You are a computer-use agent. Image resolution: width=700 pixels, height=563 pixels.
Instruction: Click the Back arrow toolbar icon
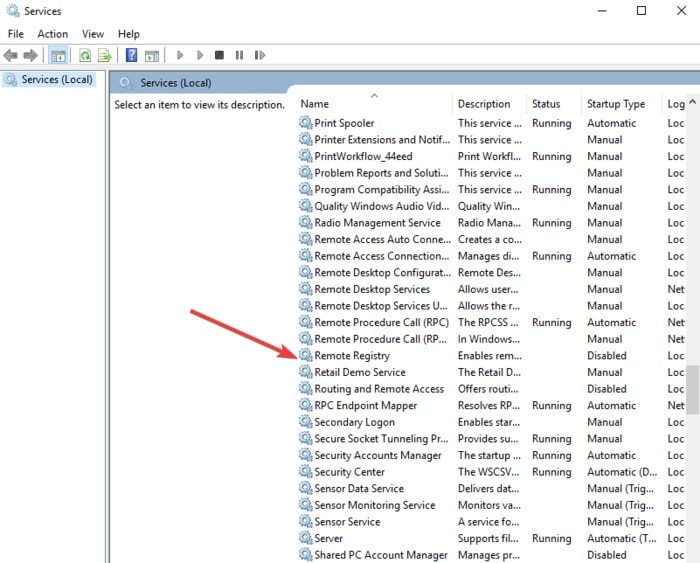pyautogui.click(x=10, y=55)
